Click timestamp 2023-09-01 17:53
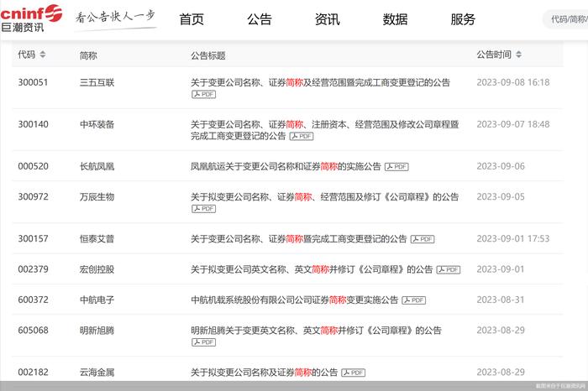 click(x=513, y=238)
